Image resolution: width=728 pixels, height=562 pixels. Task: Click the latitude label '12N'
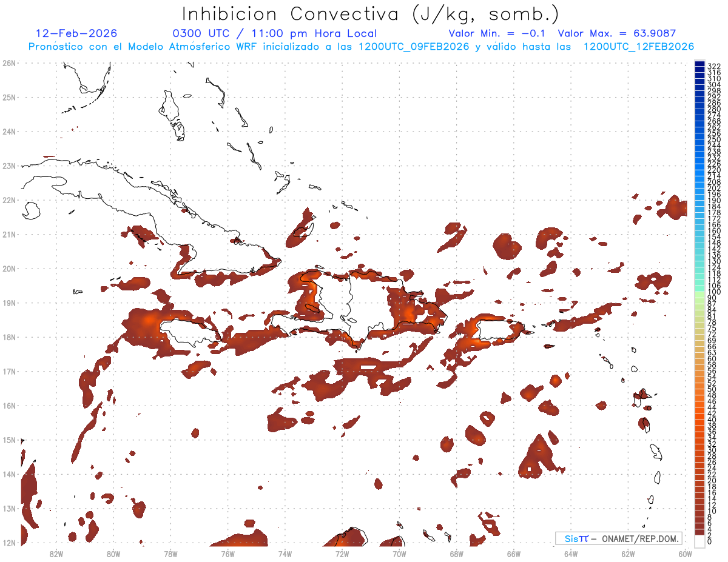click(9, 543)
